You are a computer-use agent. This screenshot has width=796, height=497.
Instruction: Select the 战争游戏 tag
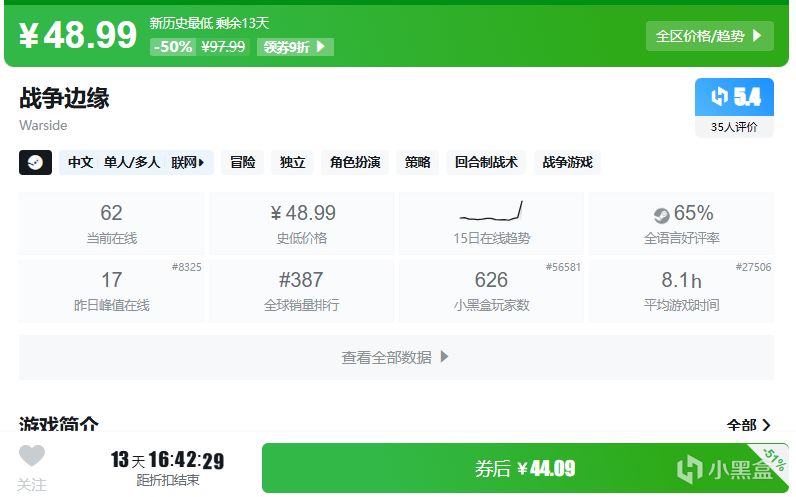point(567,162)
